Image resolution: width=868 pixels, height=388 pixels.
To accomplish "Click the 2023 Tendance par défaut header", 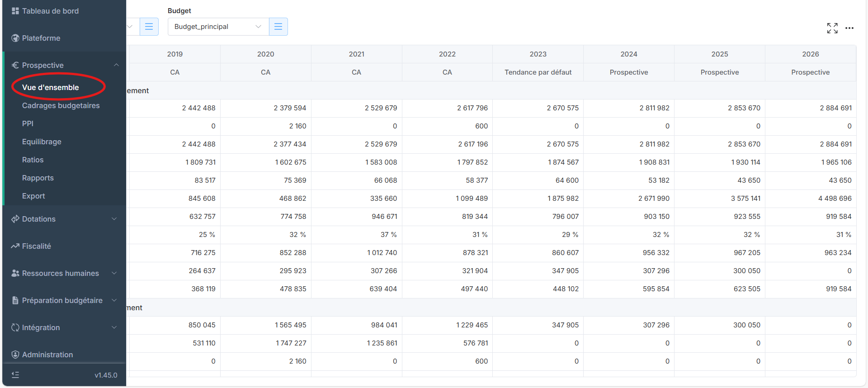I will [538, 72].
